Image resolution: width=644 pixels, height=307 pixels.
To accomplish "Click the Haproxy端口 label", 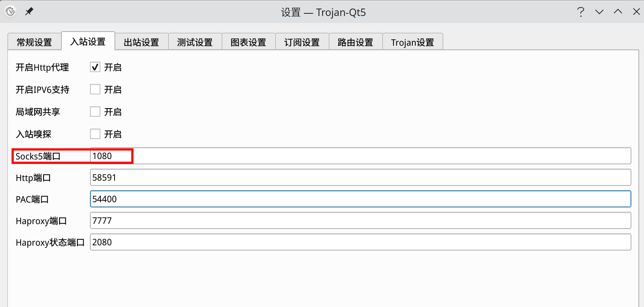I will [x=41, y=221].
